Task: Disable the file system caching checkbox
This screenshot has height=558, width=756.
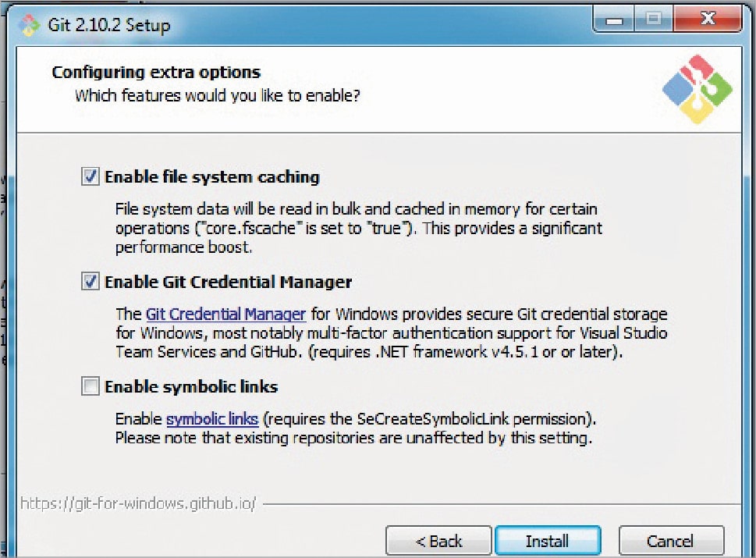Action: (x=91, y=177)
